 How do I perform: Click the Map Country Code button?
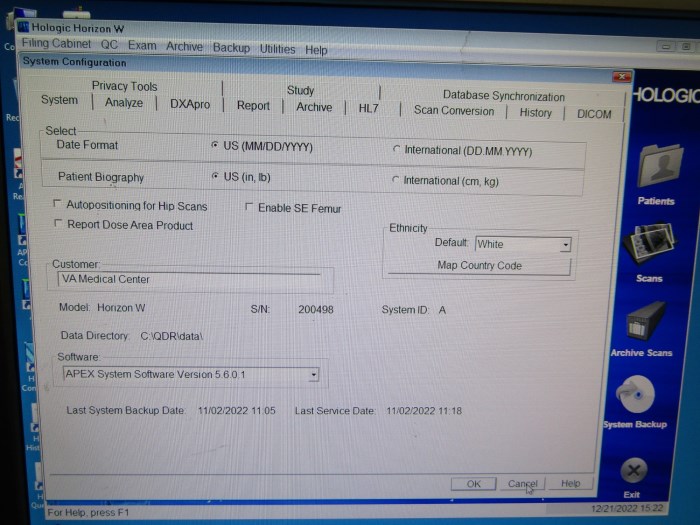coord(479,266)
